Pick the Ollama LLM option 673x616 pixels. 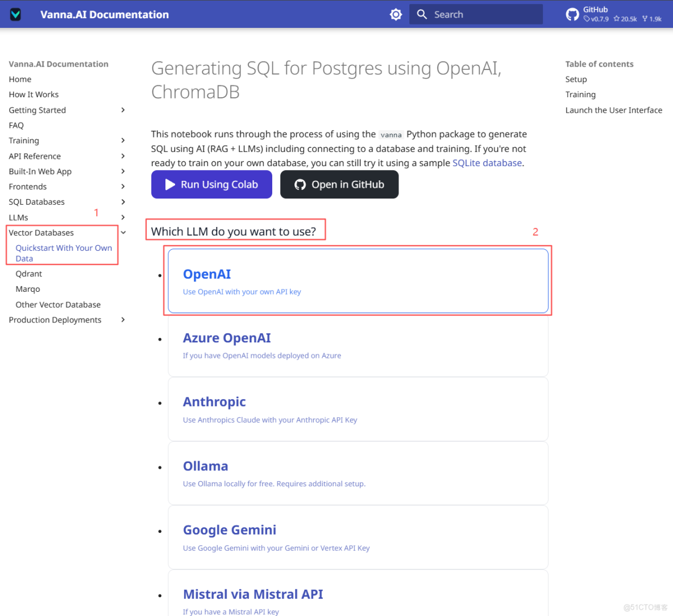click(x=358, y=473)
